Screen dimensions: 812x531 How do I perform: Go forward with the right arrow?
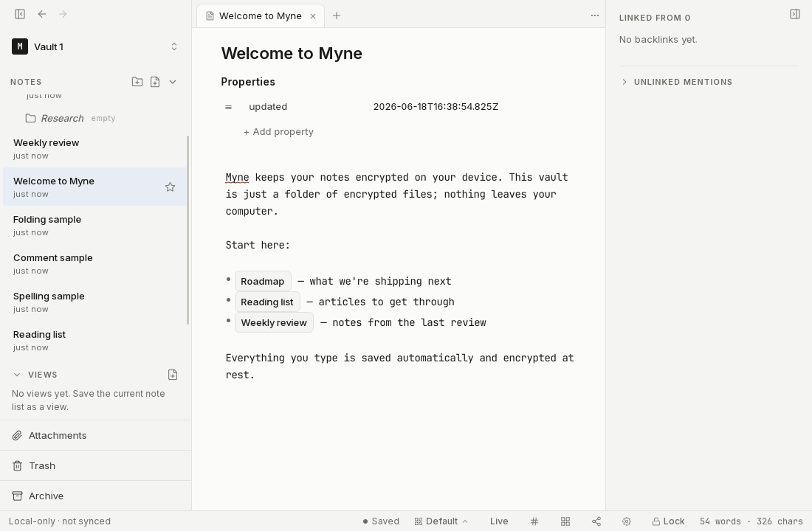click(63, 14)
